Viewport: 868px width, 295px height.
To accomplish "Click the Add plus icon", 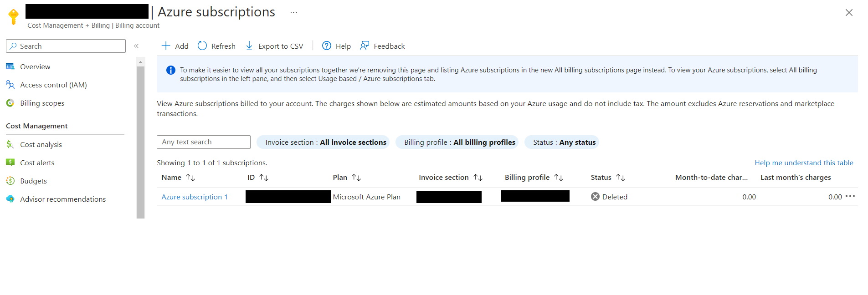I will coord(166,46).
